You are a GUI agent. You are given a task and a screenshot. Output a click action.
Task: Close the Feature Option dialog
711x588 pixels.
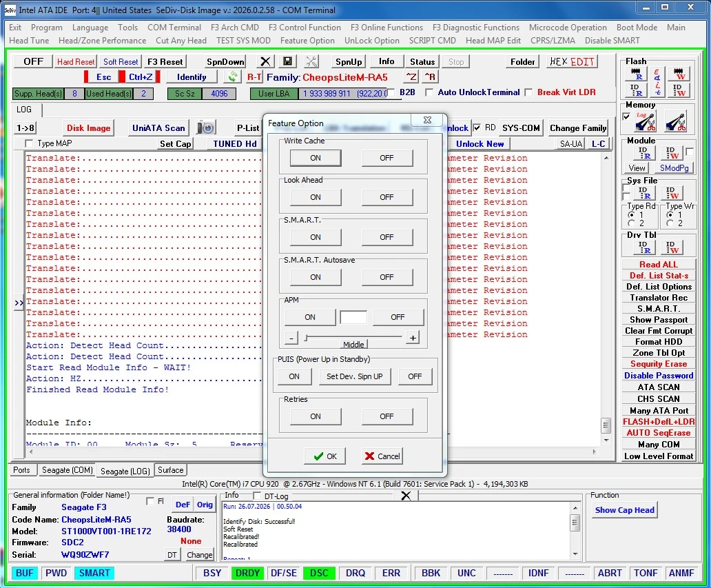point(427,120)
